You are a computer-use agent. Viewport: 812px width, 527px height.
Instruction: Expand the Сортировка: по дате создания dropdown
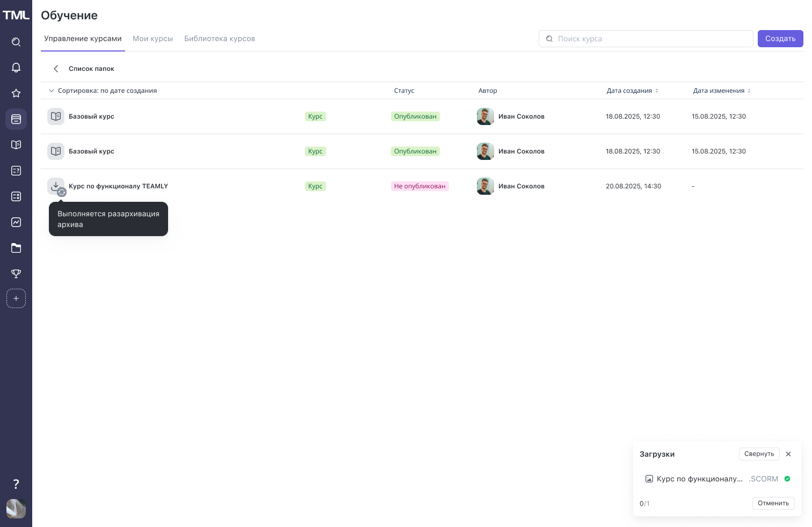[x=103, y=91]
